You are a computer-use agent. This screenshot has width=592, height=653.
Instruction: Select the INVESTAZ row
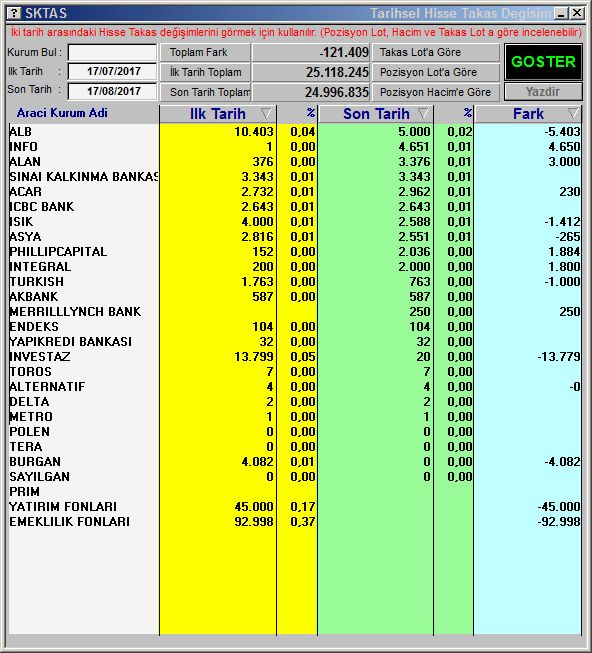pos(295,357)
